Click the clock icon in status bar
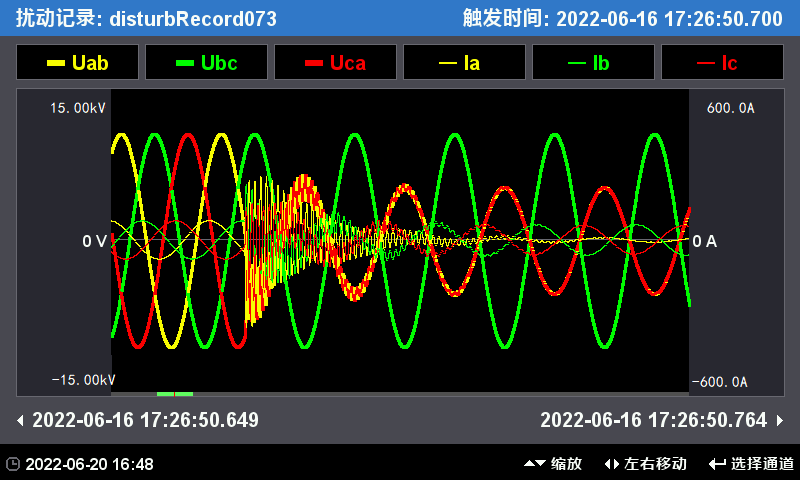800x480 pixels. [12, 464]
